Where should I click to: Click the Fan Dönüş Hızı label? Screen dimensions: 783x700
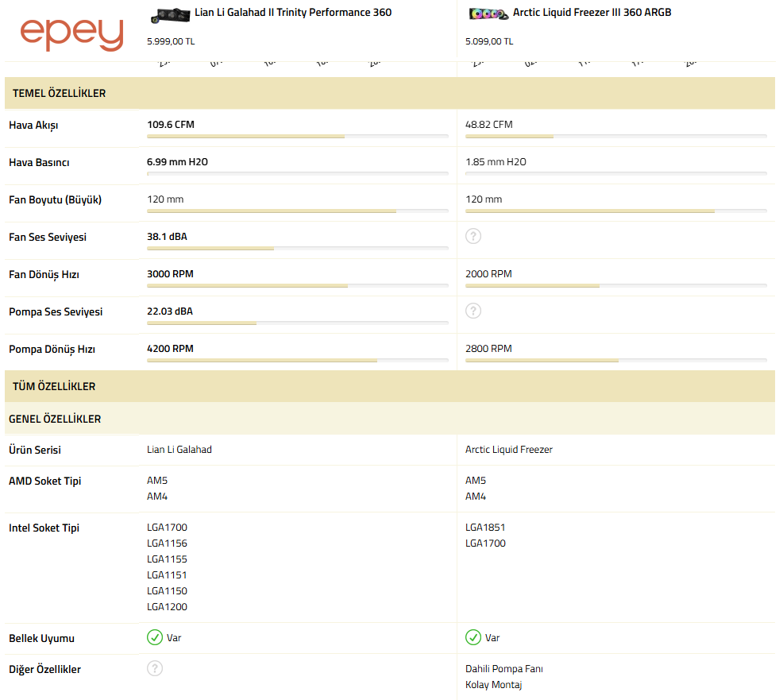(44, 274)
